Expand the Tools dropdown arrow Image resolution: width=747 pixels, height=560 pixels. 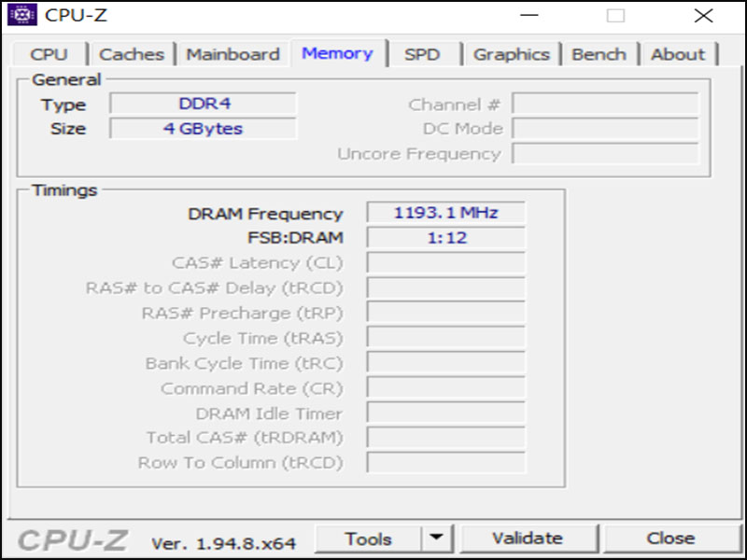[x=436, y=539]
